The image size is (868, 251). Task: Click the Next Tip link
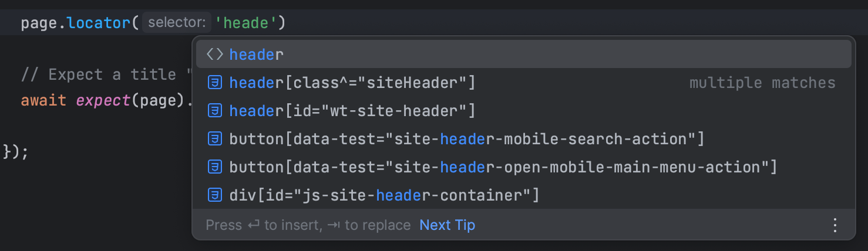tap(447, 225)
